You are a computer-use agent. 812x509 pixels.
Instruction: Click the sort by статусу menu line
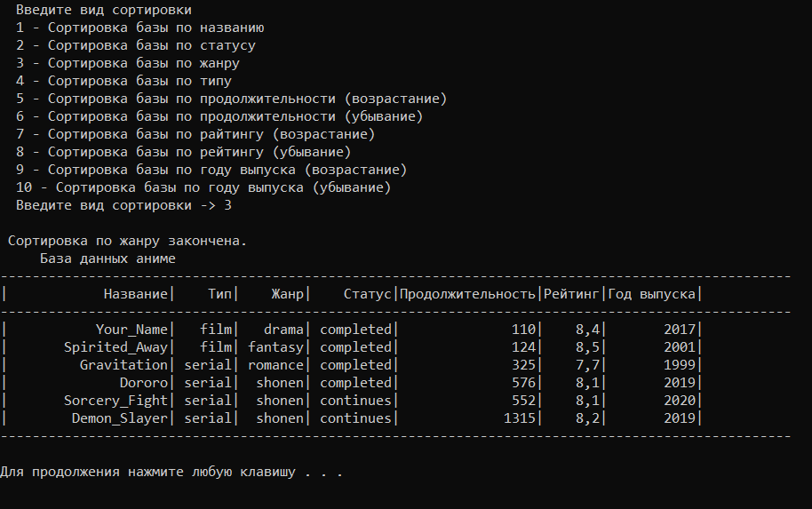tap(136, 45)
